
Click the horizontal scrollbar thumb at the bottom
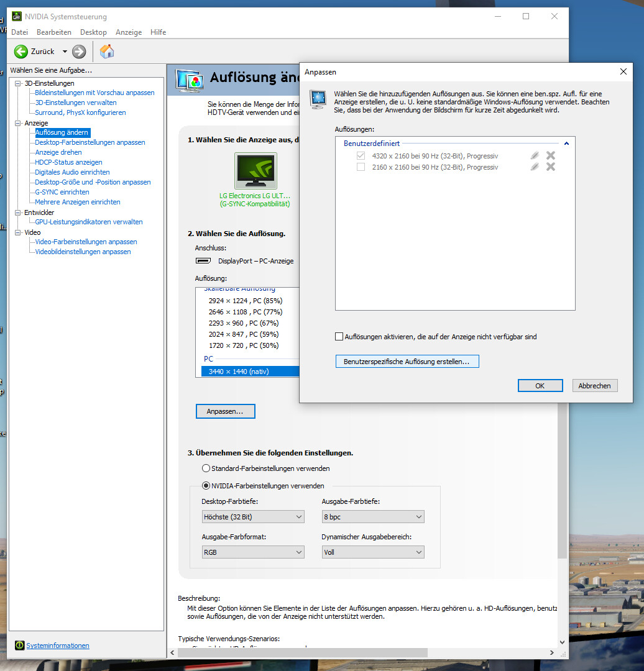pos(303,652)
